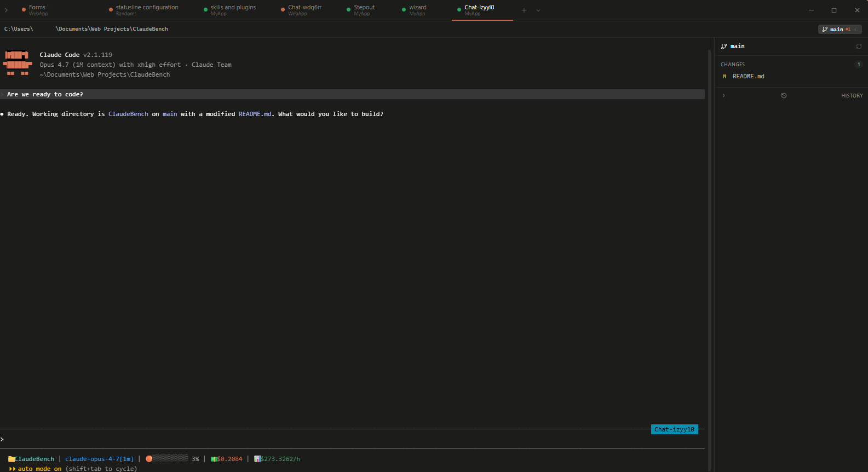Click the ClaudeBench link in the reply
This screenshot has width=868, height=472.
128,114
